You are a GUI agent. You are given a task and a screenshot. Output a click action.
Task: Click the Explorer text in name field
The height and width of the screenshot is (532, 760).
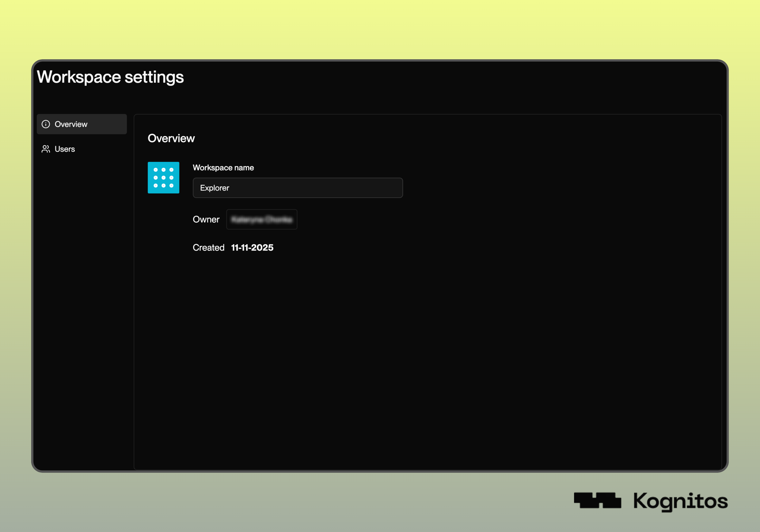[x=215, y=188]
